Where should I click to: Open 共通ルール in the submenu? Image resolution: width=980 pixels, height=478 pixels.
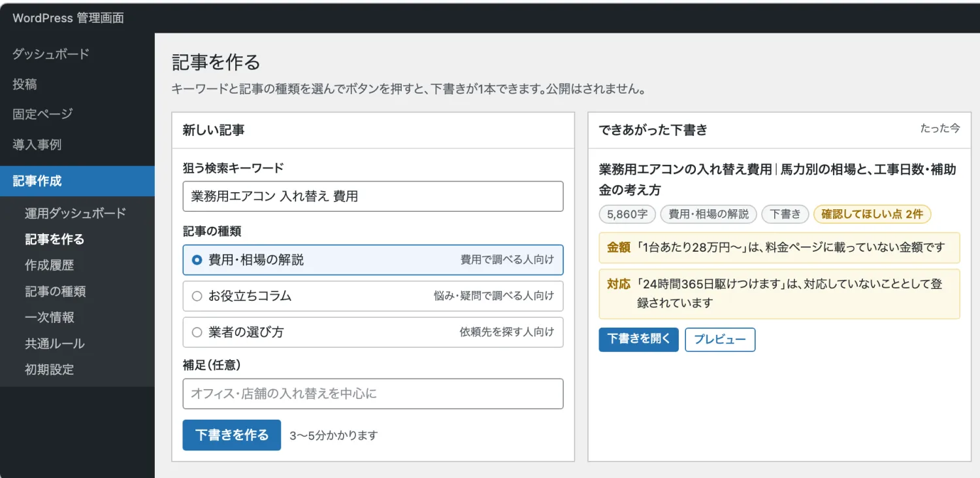(55, 344)
